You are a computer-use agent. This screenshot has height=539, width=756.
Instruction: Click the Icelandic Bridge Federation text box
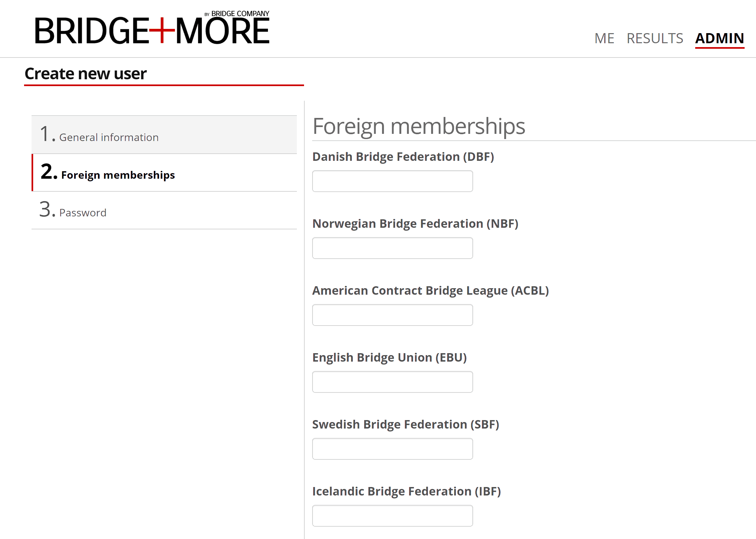(392, 516)
